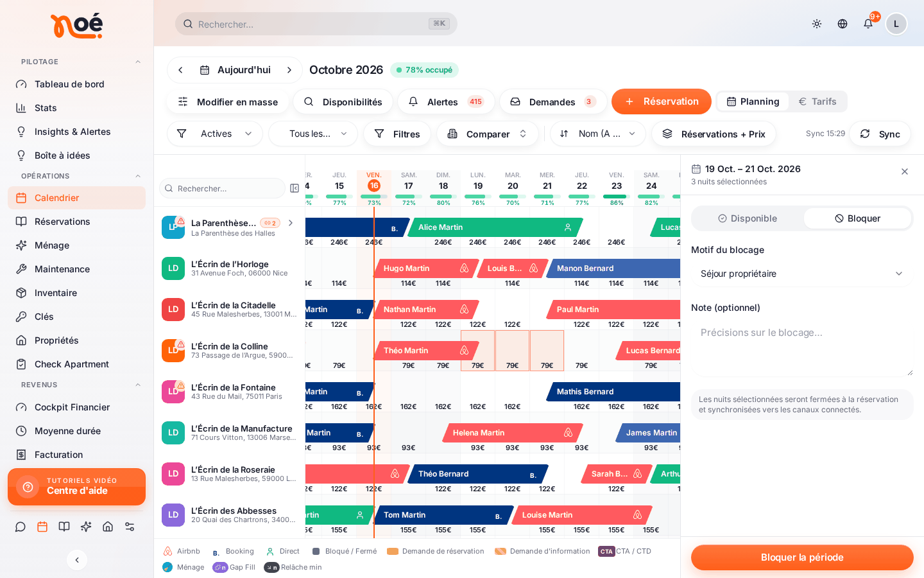Open the Motif du blocage dropdown

point(802,274)
